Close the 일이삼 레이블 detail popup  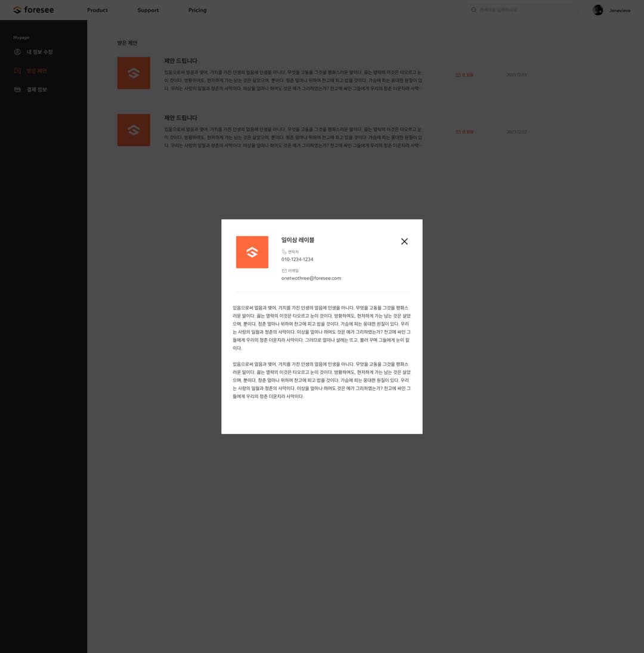pyautogui.click(x=404, y=242)
